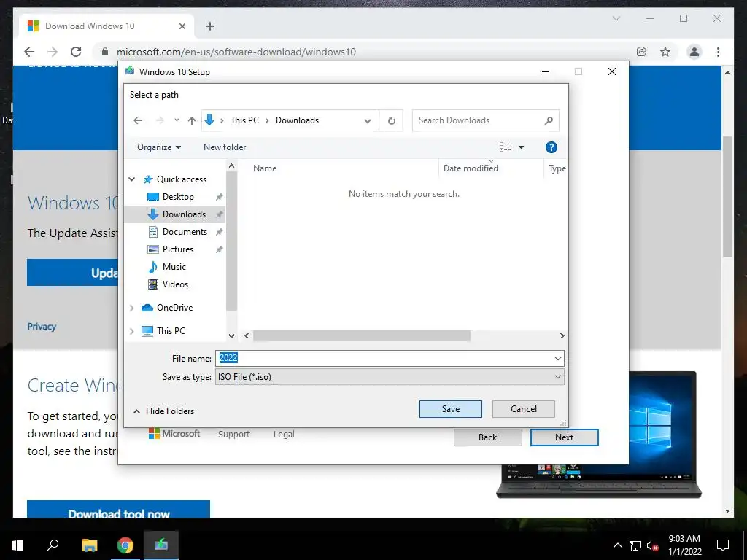Click the Save button

tap(451, 409)
